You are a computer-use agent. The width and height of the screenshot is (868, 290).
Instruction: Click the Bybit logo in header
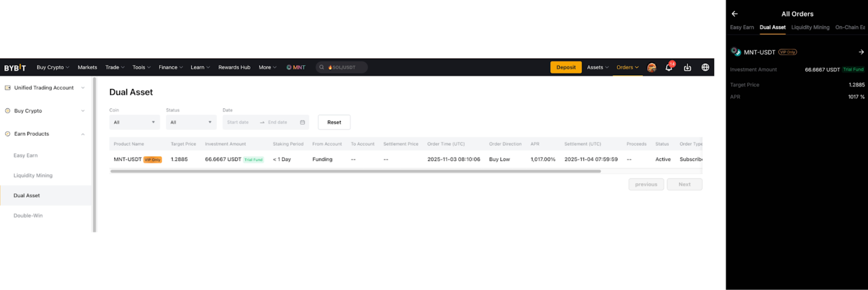(15, 68)
